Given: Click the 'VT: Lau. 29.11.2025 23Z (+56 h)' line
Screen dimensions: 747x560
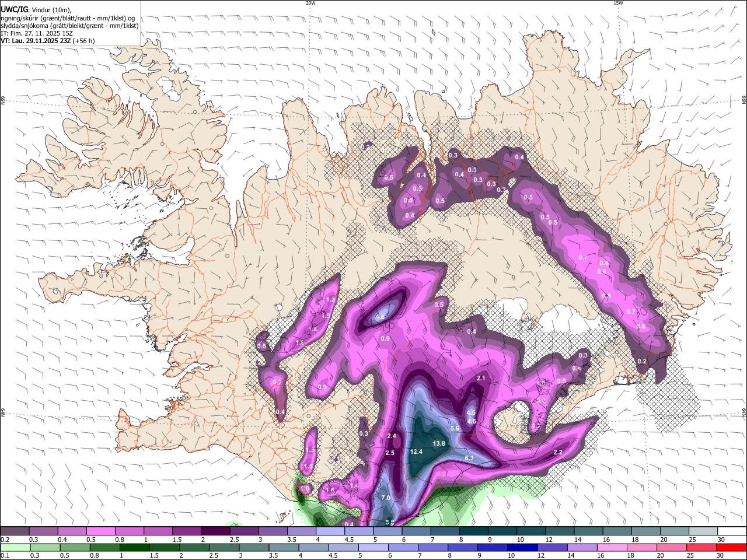Looking at the screenshot, I should pyautogui.click(x=48, y=41).
